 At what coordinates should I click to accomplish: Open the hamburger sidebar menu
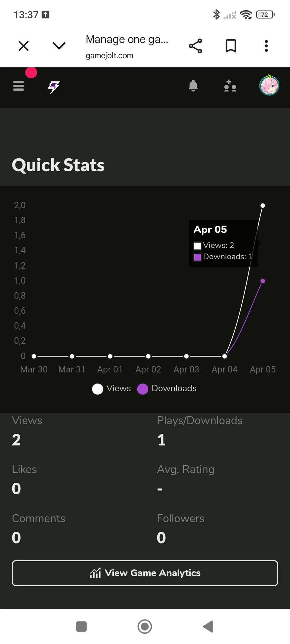click(x=19, y=86)
